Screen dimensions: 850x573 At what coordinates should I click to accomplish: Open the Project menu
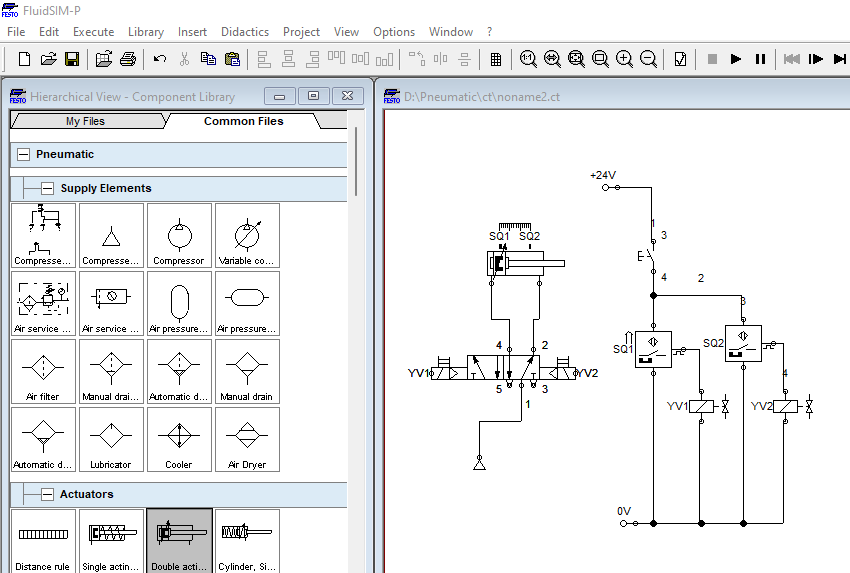[301, 32]
